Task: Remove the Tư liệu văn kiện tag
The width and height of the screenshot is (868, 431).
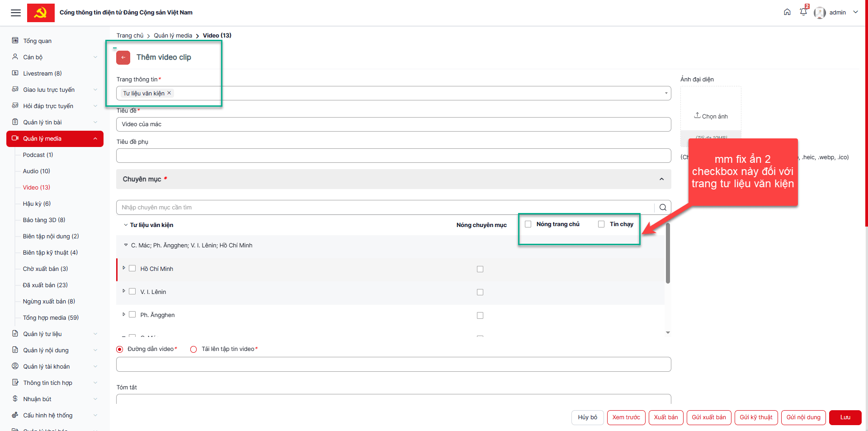Action: click(170, 93)
